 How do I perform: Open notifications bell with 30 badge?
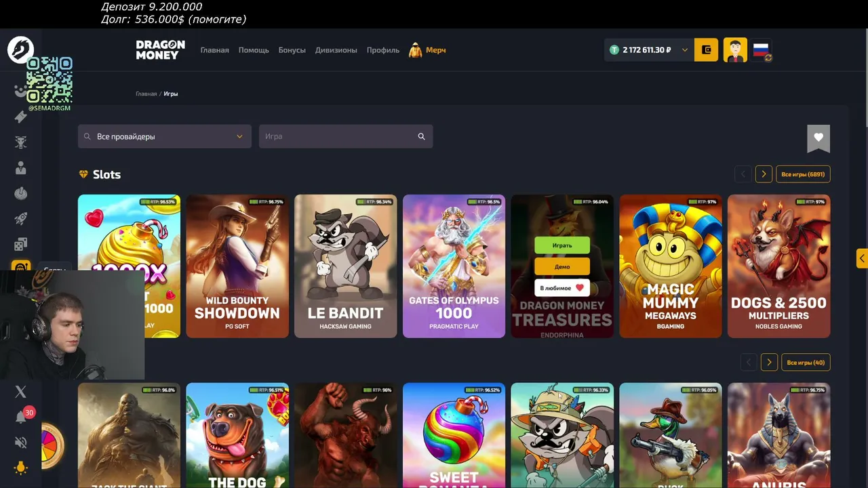22,417
